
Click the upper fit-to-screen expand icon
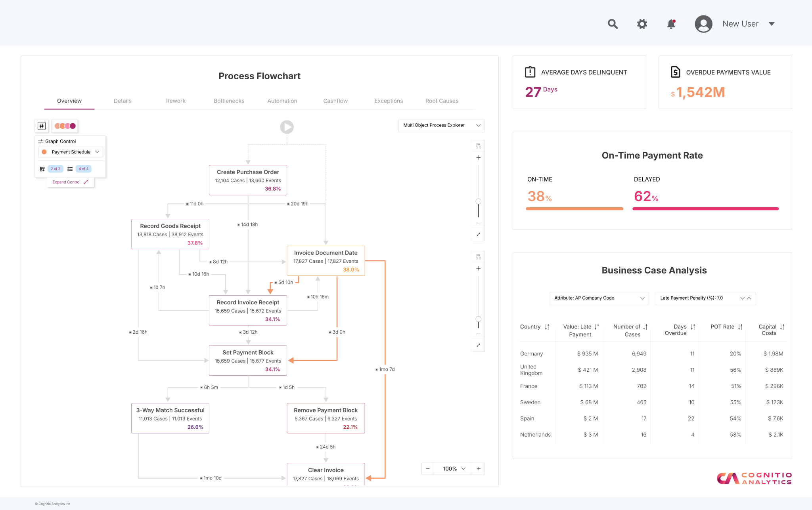(479, 234)
